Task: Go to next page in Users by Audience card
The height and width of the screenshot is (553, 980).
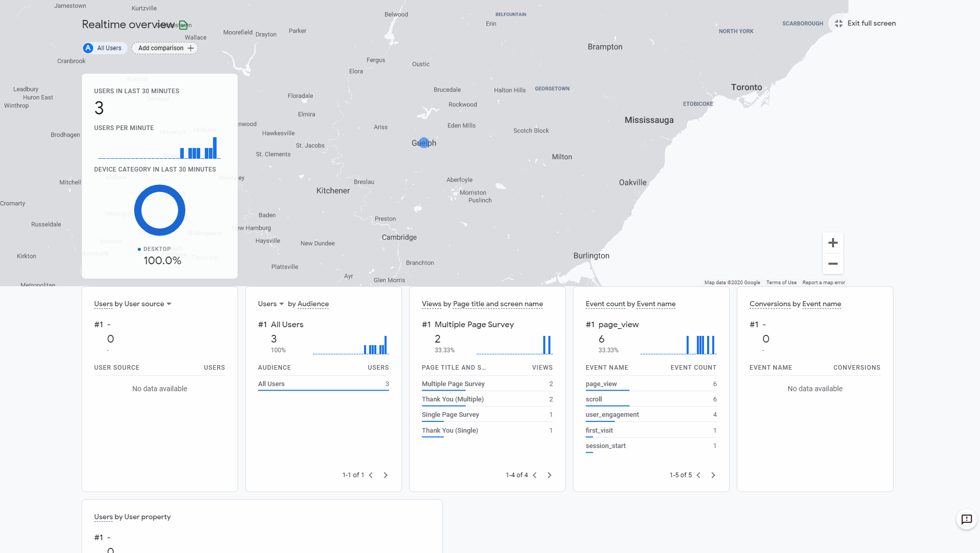Action: pyautogui.click(x=386, y=475)
